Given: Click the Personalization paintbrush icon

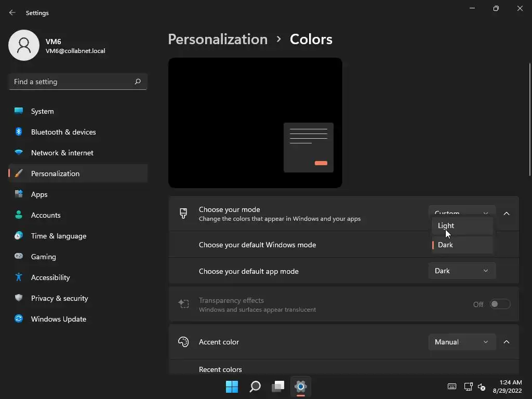Looking at the screenshot, I should click(x=19, y=174).
